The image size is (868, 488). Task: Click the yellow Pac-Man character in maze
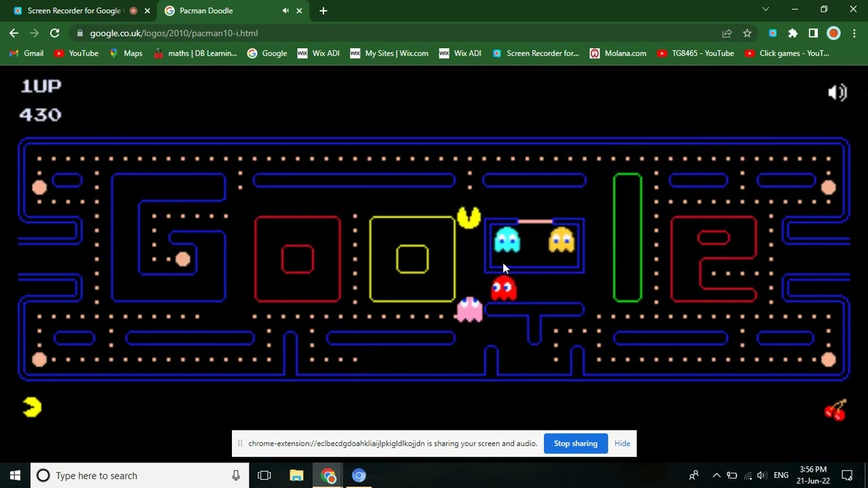[x=469, y=217]
